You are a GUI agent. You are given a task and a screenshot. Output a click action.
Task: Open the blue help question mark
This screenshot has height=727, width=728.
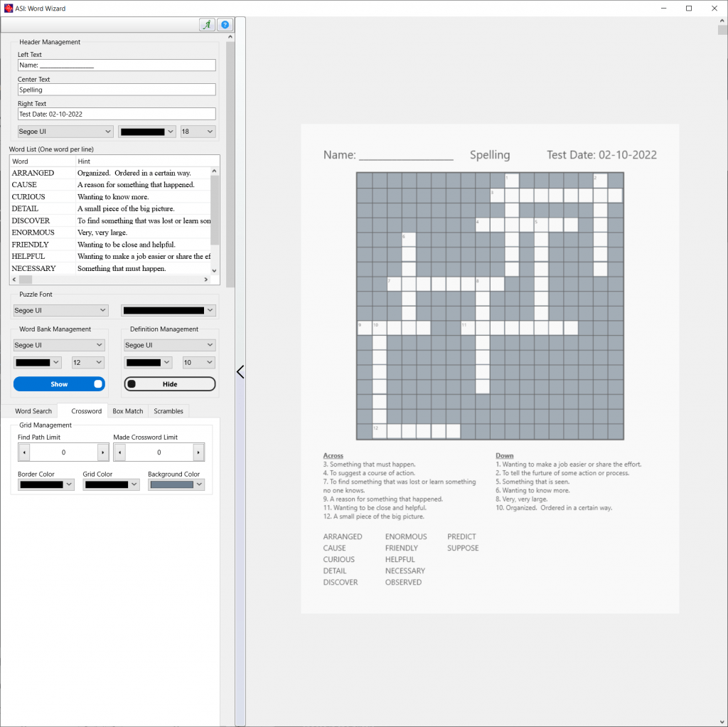[225, 24]
